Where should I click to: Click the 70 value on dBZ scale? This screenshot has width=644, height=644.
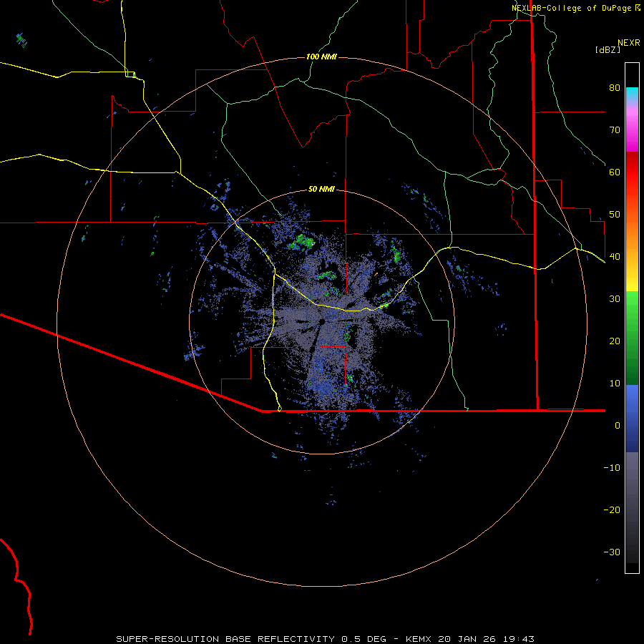(615, 130)
